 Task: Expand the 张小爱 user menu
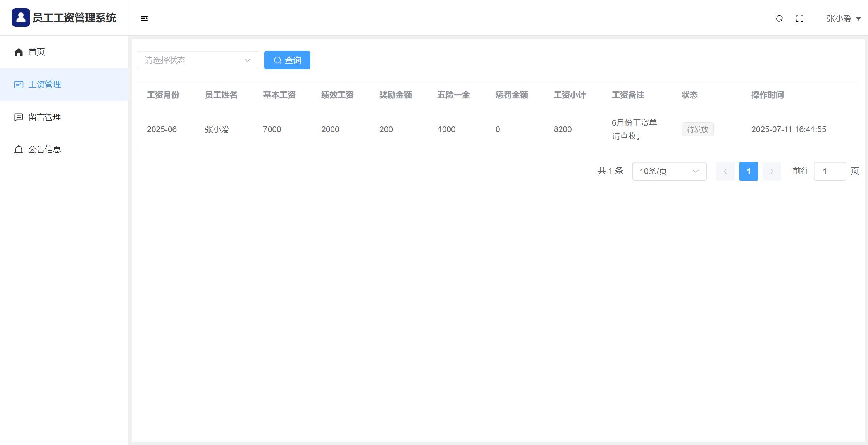click(x=844, y=19)
